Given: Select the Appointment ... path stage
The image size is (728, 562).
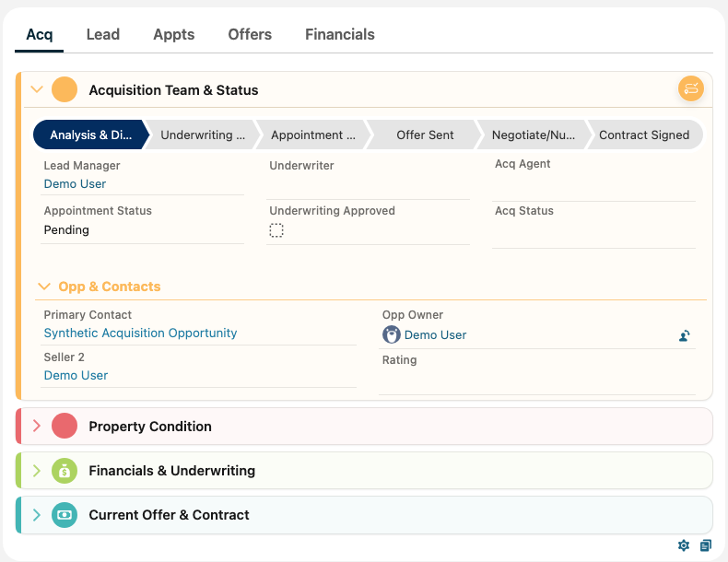Looking at the screenshot, I should pyautogui.click(x=313, y=135).
